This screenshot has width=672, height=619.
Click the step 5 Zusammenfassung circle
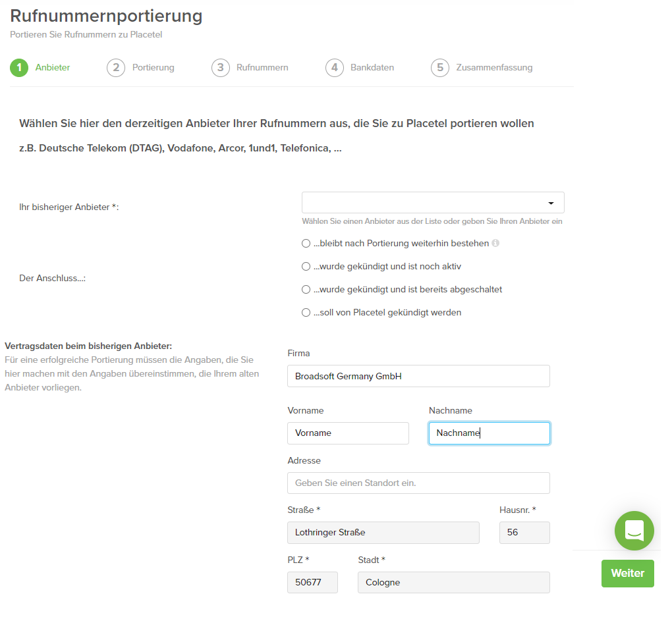pyautogui.click(x=440, y=68)
